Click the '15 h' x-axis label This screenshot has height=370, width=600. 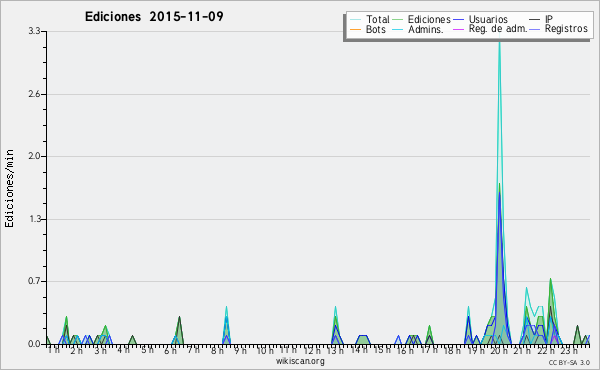[x=382, y=350]
